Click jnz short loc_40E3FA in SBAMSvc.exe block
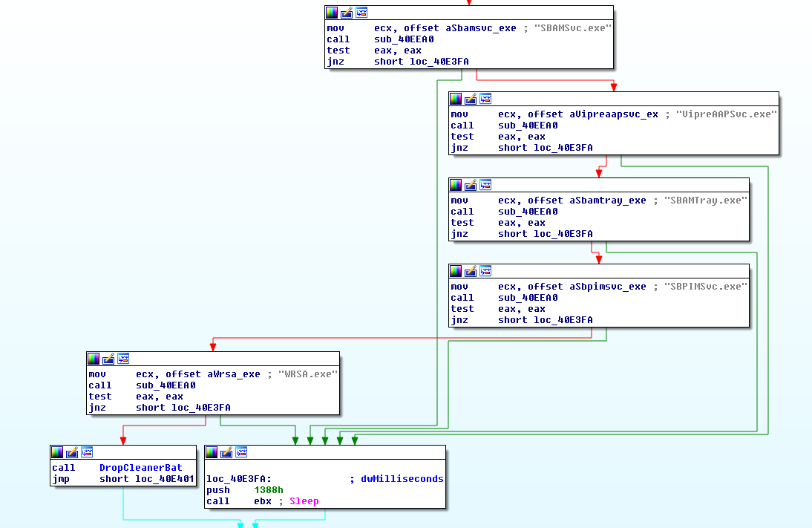The width and height of the screenshot is (812, 528). point(398,61)
